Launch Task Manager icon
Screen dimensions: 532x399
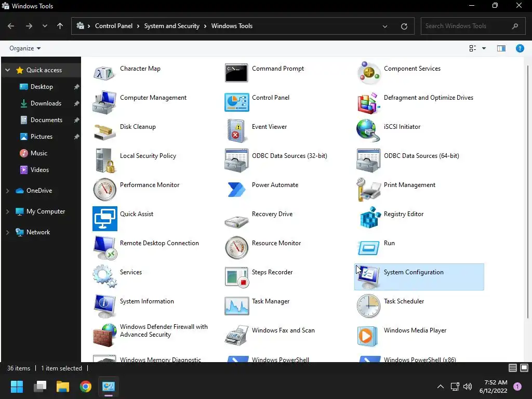coord(236,306)
